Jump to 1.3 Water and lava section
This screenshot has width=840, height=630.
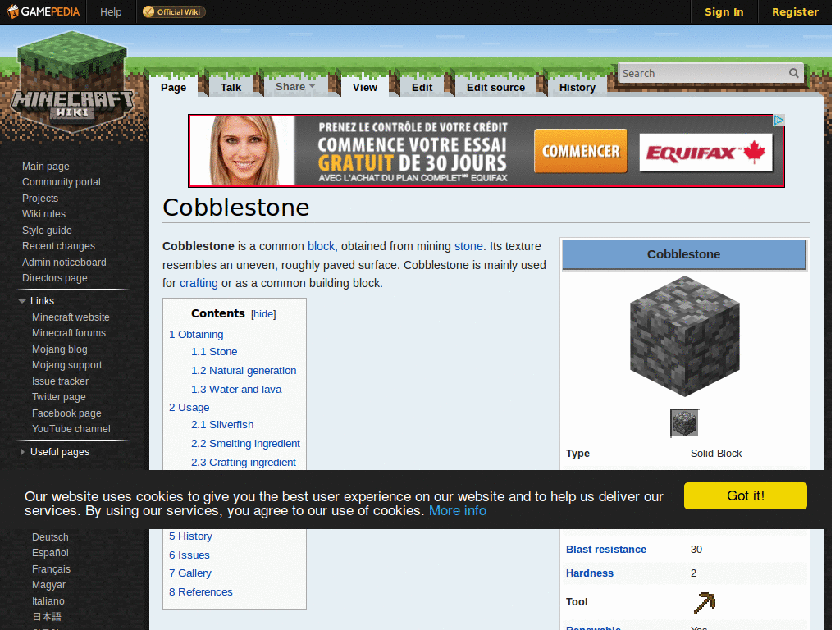(236, 390)
